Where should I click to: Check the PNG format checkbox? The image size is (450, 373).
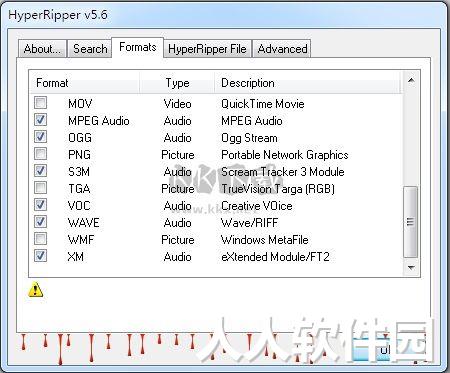click(40, 154)
